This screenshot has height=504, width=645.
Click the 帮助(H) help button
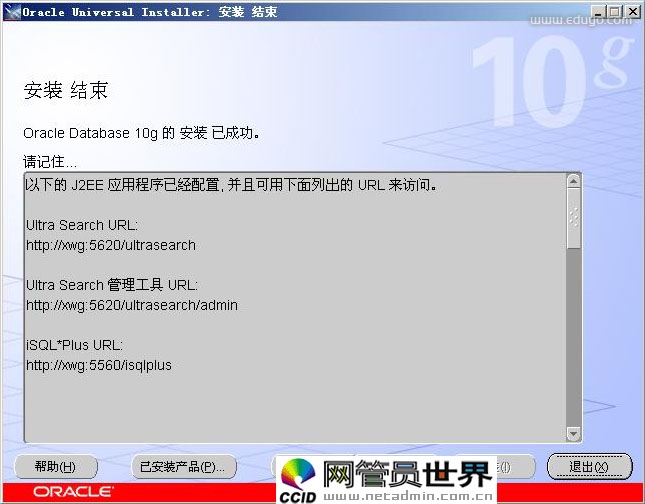pyautogui.click(x=55, y=466)
